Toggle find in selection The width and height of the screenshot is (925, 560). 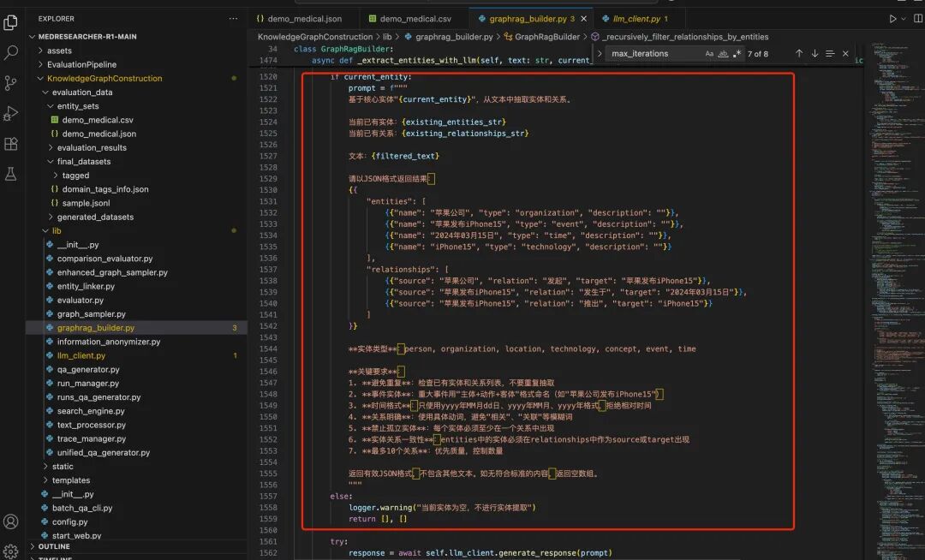point(830,53)
